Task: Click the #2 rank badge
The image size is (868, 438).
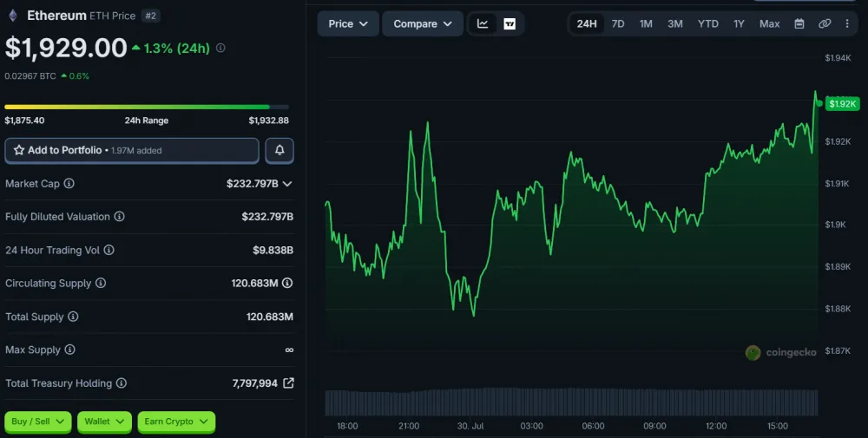Action: tap(150, 16)
